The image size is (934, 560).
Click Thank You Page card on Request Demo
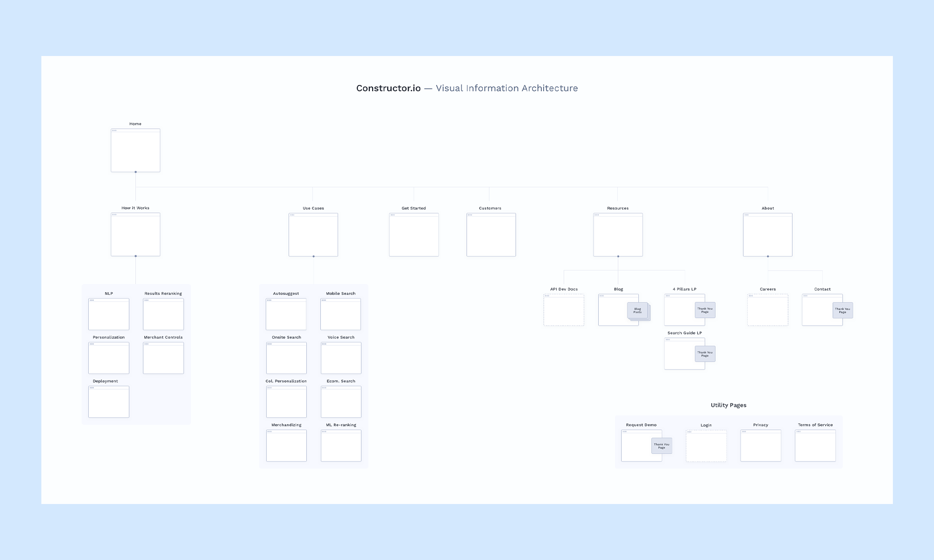[x=661, y=446]
